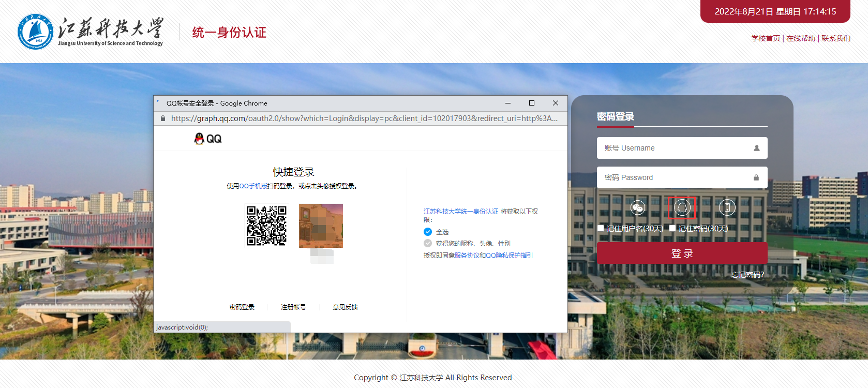Open the 忘记密码? link

(x=747, y=275)
